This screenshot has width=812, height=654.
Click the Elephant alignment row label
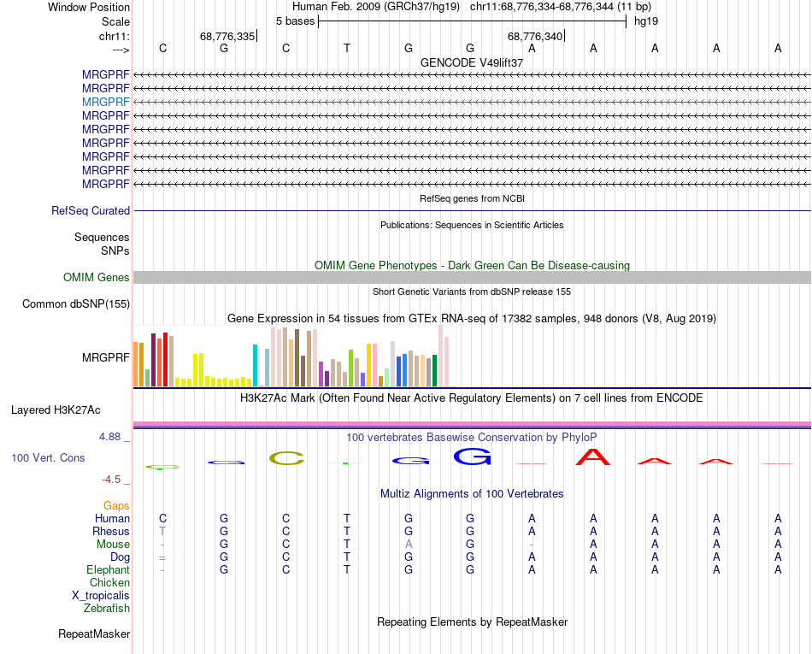click(109, 569)
